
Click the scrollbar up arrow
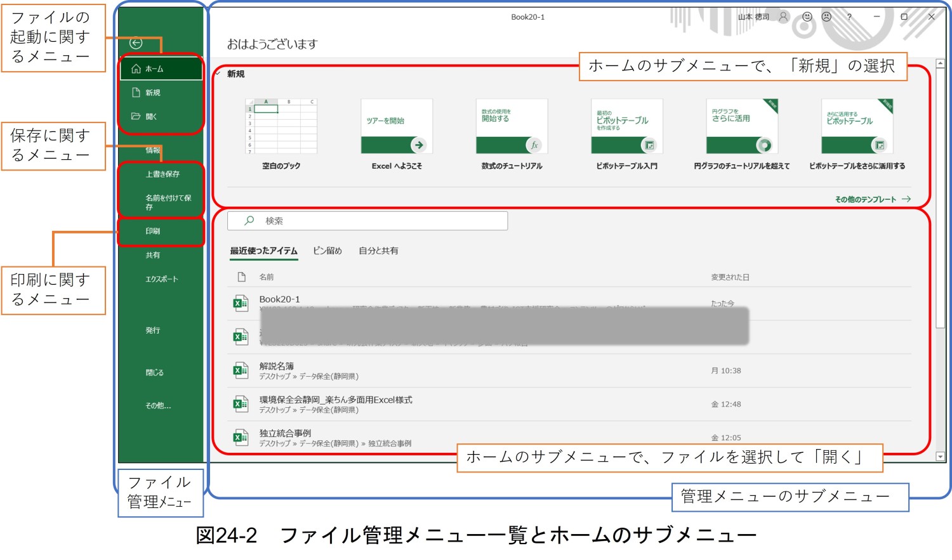(941, 63)
